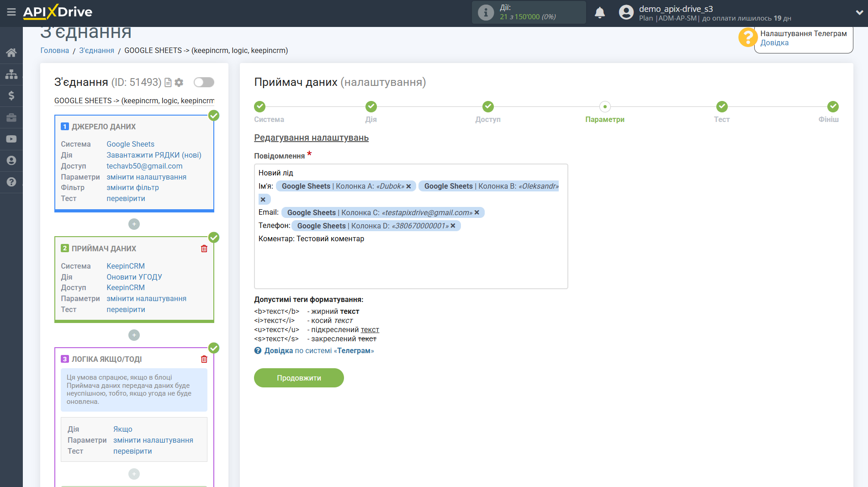Remove the Колонка C email tag
Viewport: 868px width, 487px height.
pos(476,212)
